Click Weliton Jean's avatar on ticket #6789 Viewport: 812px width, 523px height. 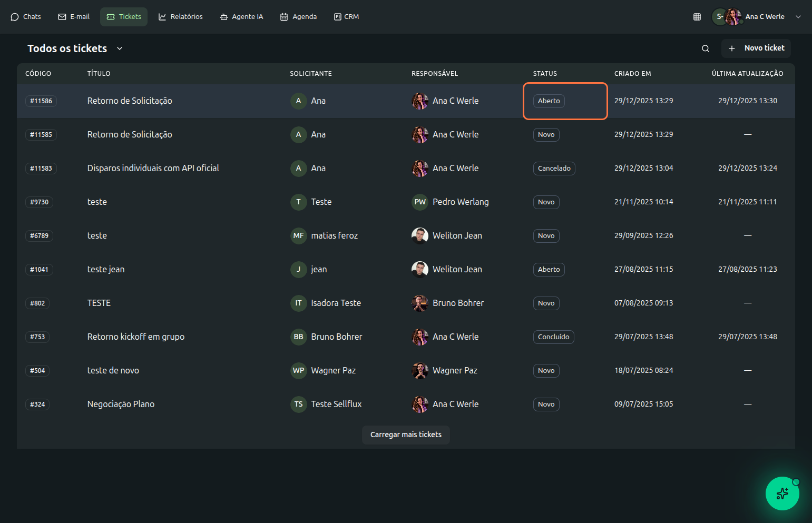pyautogui.click(x=420, y=236)
